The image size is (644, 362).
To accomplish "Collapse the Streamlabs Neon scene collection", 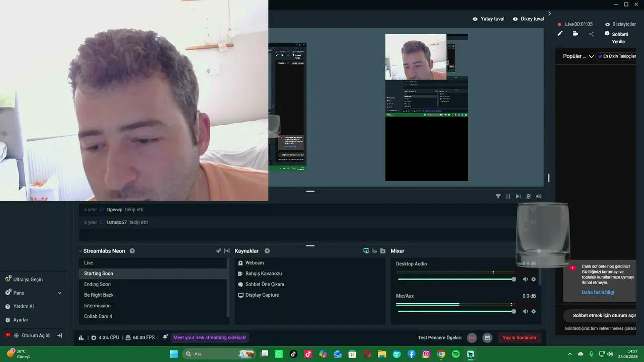I will coord(80,251).
